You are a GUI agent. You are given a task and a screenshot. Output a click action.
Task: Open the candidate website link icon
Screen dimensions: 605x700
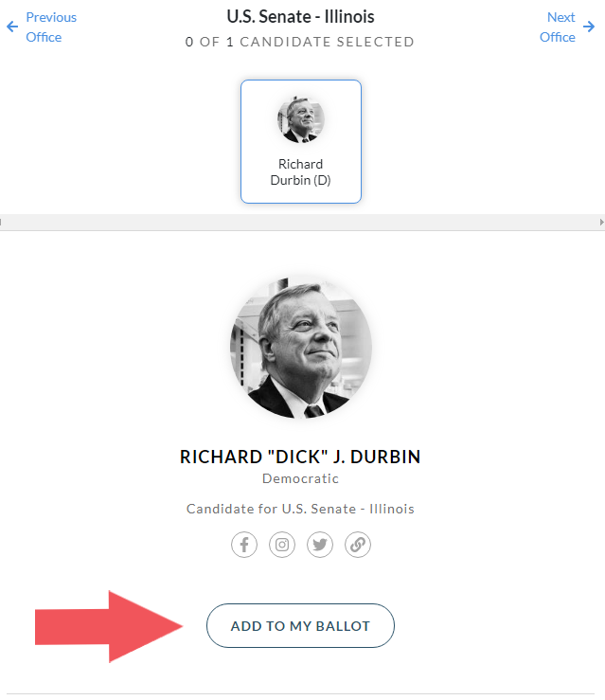pyautogui.click(x=358, y=545)
